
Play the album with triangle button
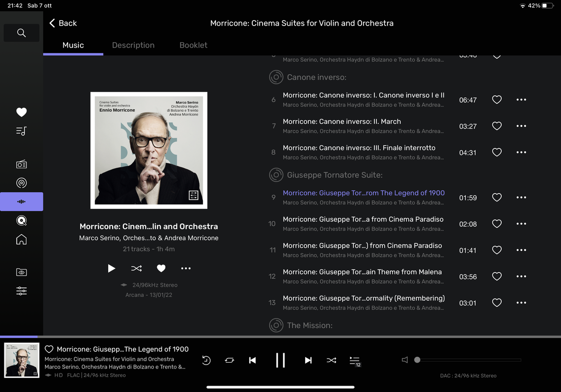112,268
